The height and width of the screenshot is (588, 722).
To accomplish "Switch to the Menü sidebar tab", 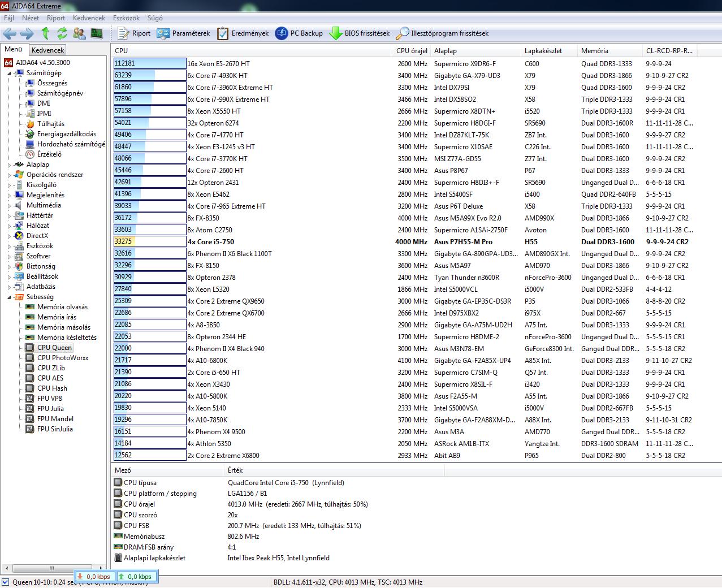I will coord(14,49).
